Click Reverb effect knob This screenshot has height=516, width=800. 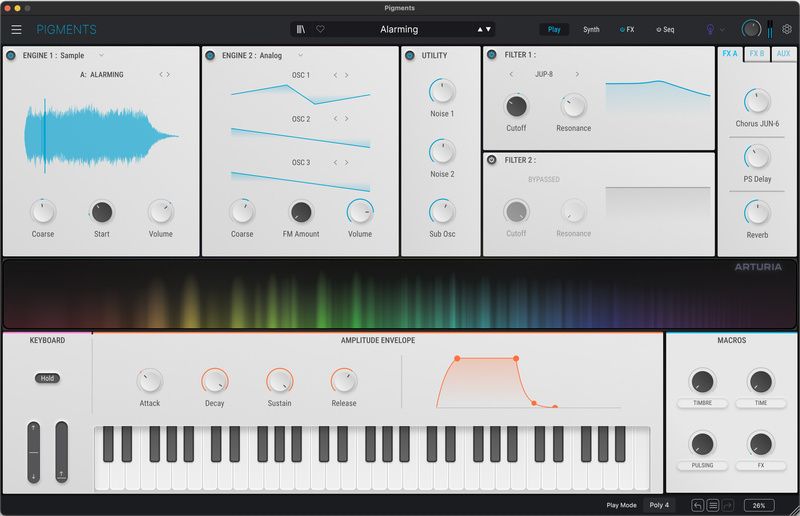point(757,213)
